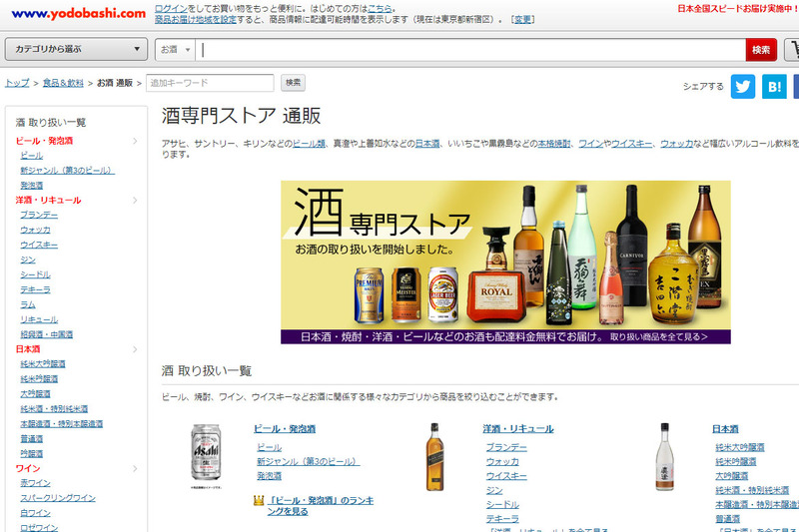Open 赤ワイン in the sidebar

36,483
